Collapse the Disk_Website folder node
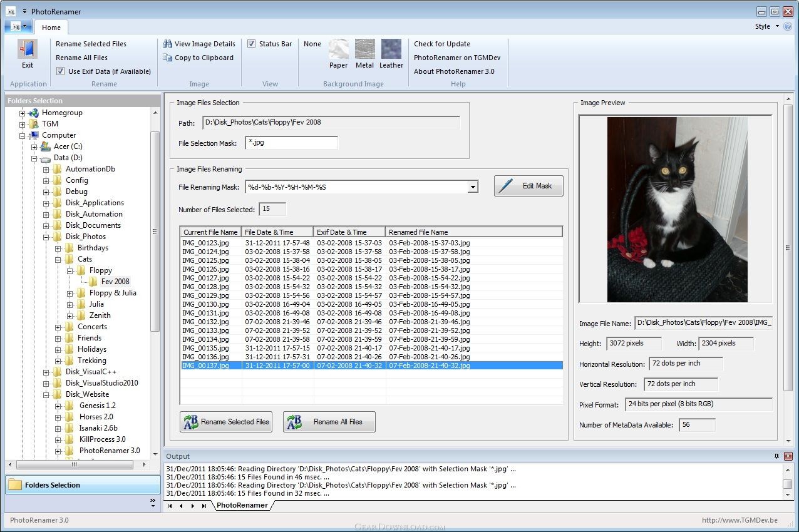799x532 pixels. (x=46, y=395)
